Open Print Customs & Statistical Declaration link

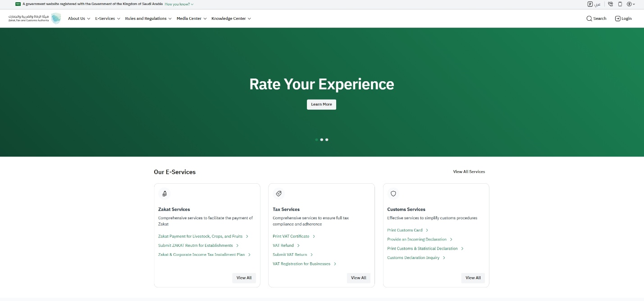[425, 249]
